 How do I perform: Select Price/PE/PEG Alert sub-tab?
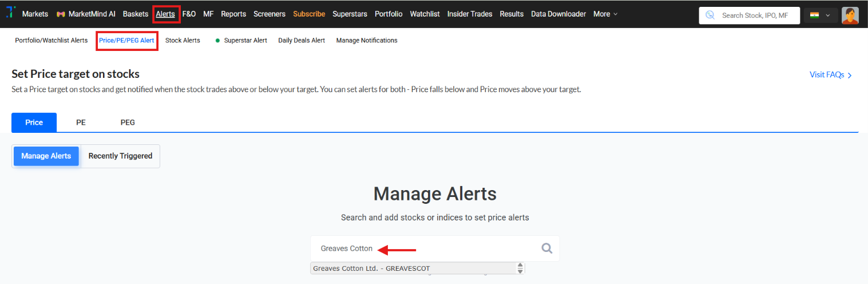tap(126, 41)
